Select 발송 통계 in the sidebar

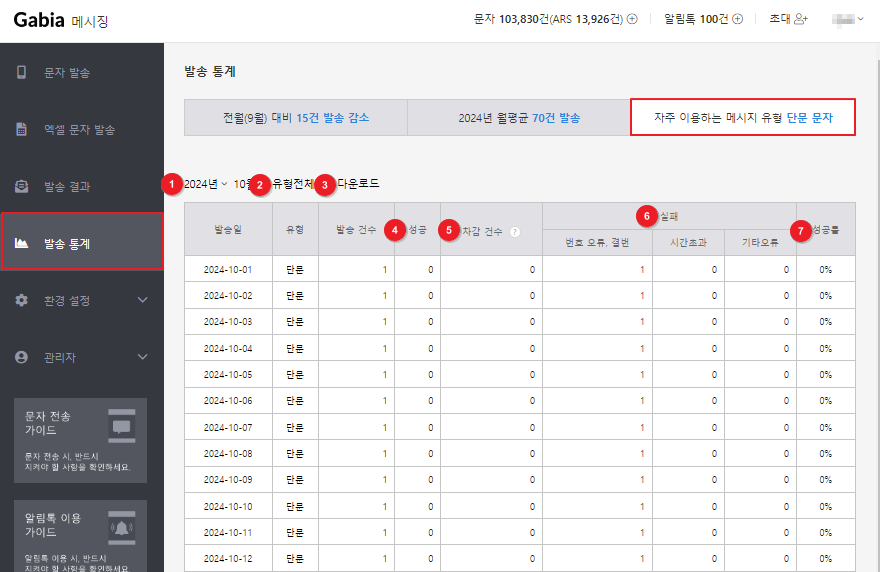82,241
